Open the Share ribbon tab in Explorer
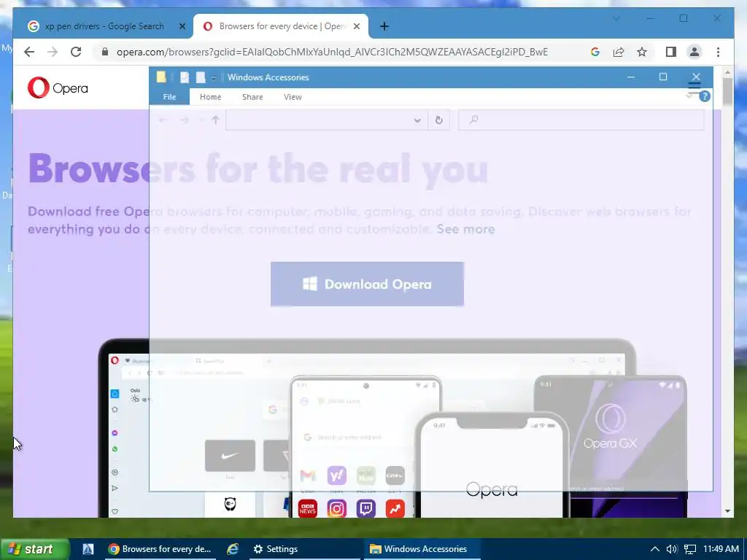 point(252,97)
